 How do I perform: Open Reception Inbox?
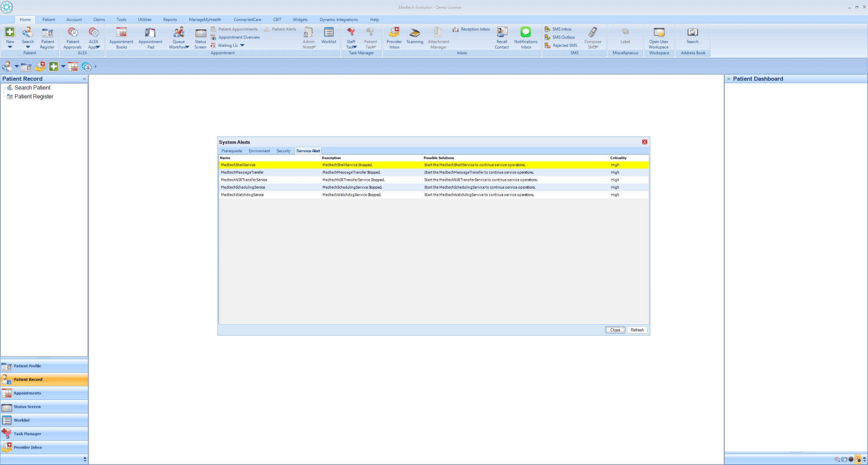pos(471,29)
